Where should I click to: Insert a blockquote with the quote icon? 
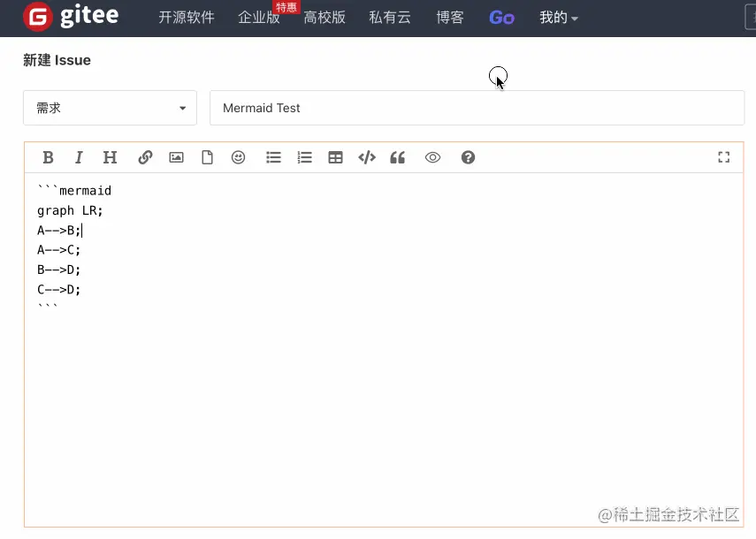pyautogui.click(x=398, y=157)
